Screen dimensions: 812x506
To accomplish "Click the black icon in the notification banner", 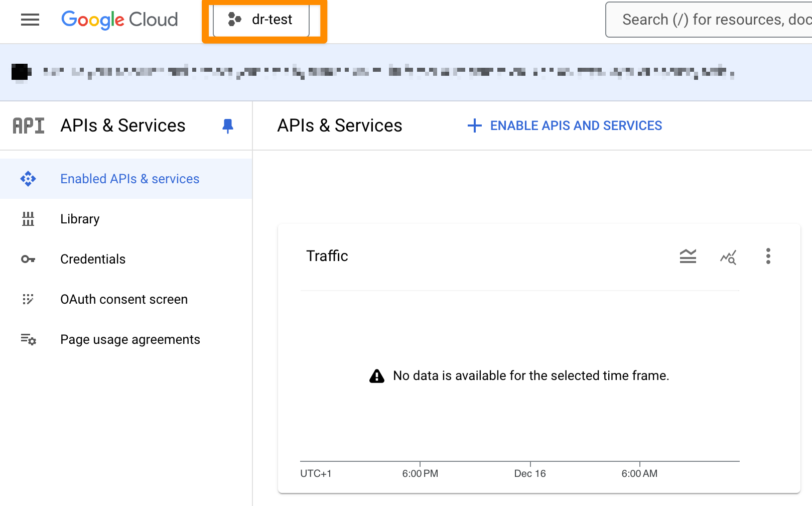I will (x=21, y=72).
